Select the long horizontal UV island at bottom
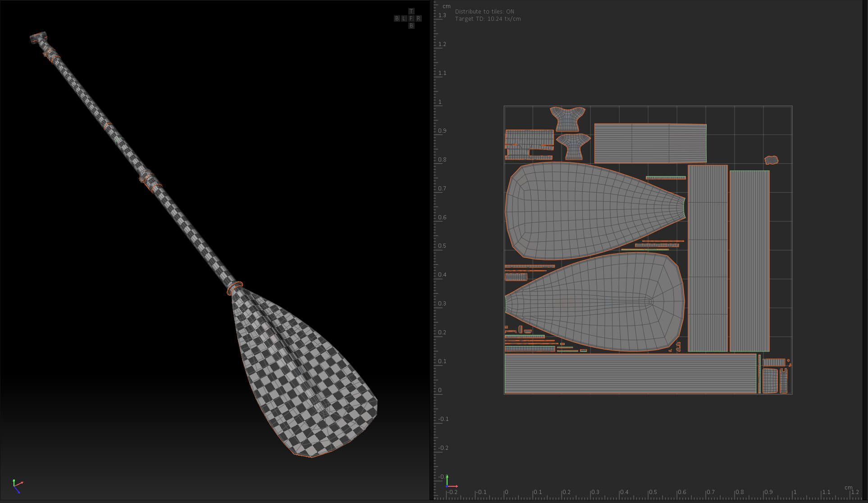Image resolution: width=868 pixels, height=503 pixels. [630, 374]
